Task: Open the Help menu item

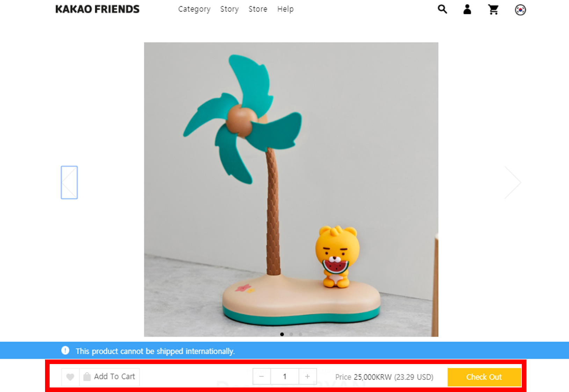Action: tap(285, 9)
